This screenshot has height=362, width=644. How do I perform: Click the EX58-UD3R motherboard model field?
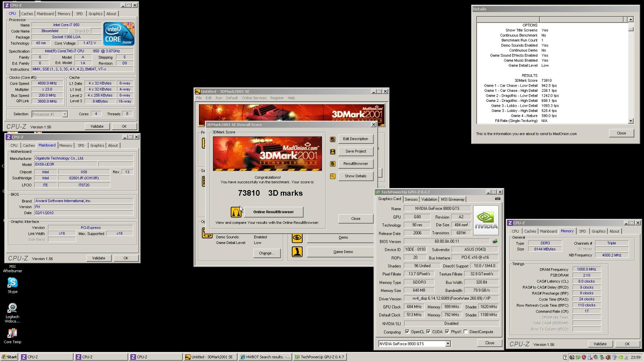(66, 164)
